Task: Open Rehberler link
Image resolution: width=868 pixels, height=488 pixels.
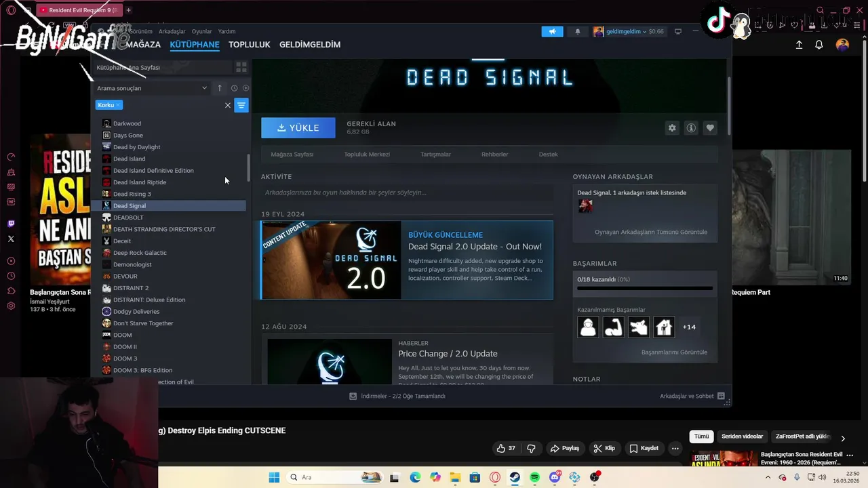Action: click(x=495, y=154)
